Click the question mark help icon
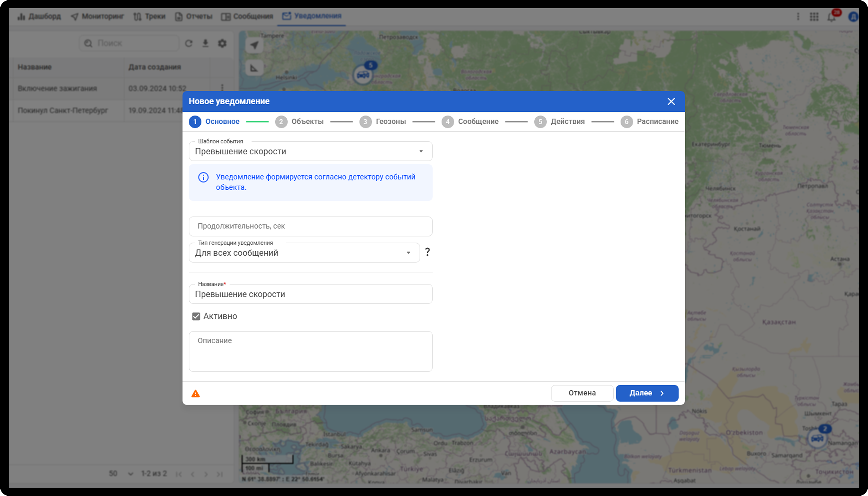This screenshot has width=868, height=496. [x=427, y=252]
